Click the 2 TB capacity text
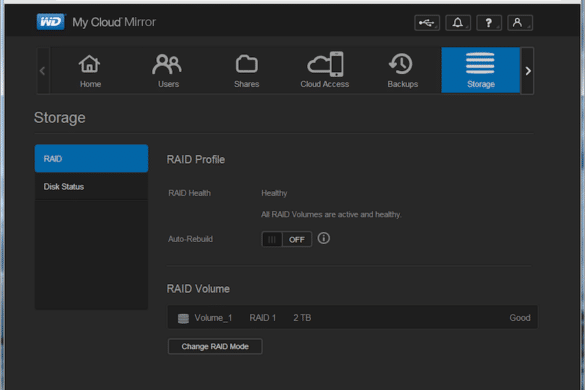This screenshot has height=390, width=585. coord(302,318)
